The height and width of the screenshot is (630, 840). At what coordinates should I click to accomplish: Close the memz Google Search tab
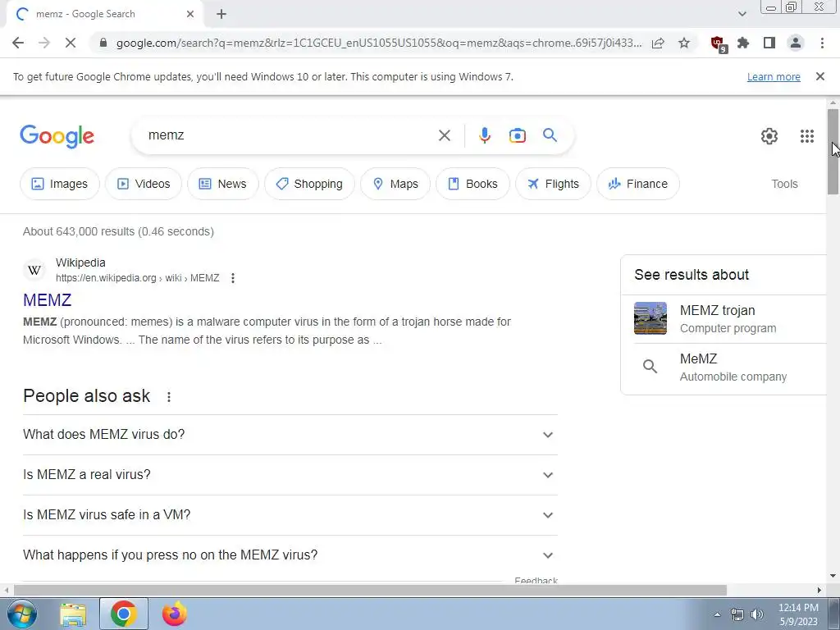point(190,15)
